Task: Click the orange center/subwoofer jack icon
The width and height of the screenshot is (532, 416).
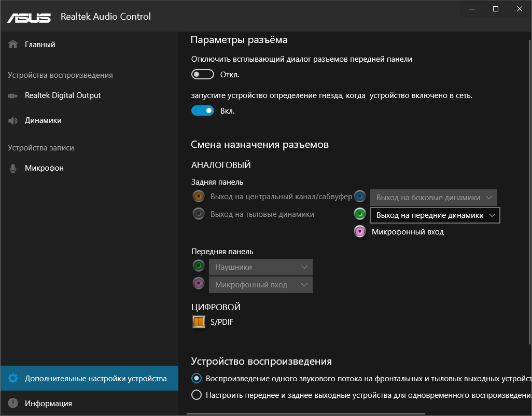Action: (x=199, y=196)
